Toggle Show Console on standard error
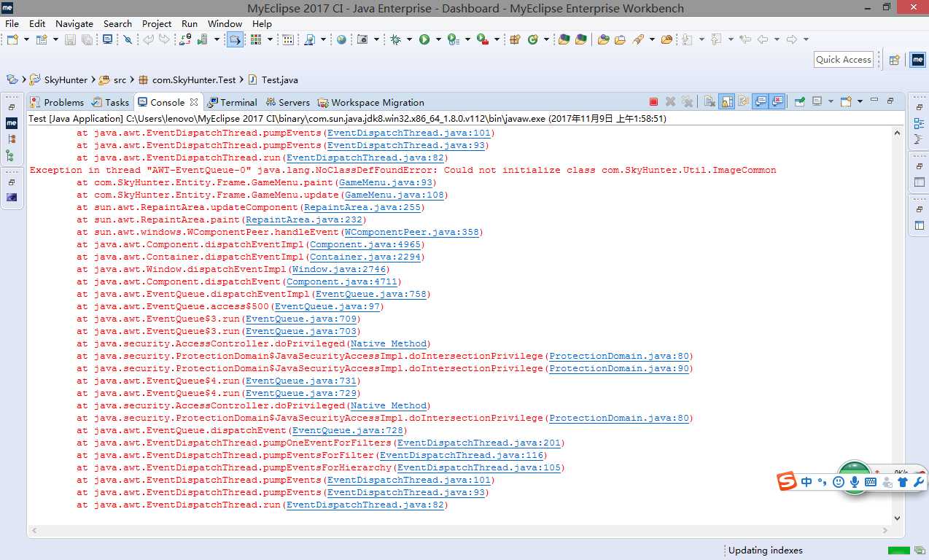Image resolution: width=929 pixels, height=560 pixels. point(777,102)
